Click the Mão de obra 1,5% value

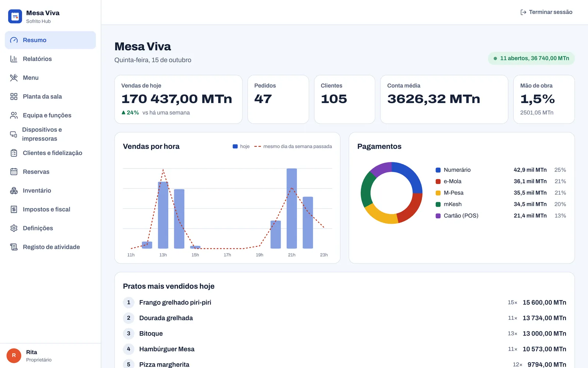click(538, 99)
